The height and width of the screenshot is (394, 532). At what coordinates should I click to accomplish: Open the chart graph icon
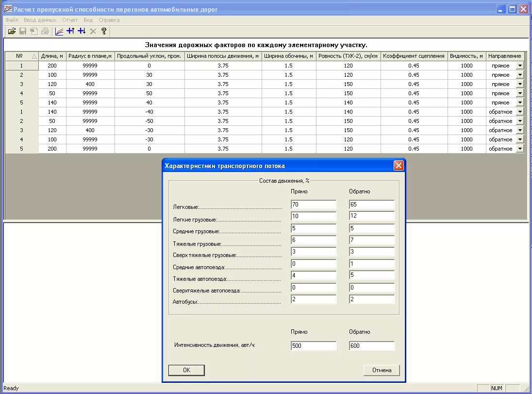pyautogui.click(x=59, y=31)
